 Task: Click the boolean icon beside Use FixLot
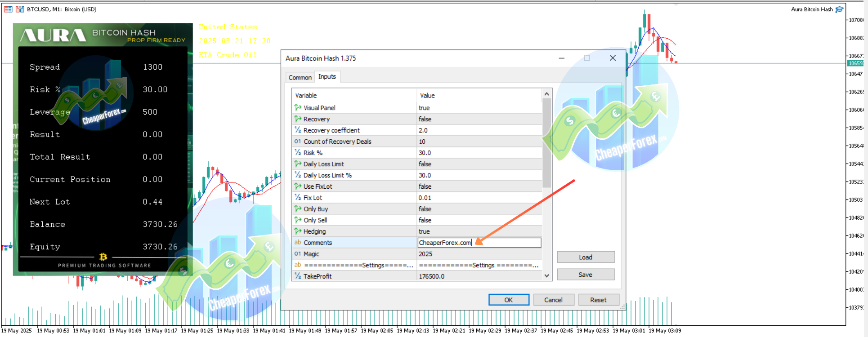[298, 186]
